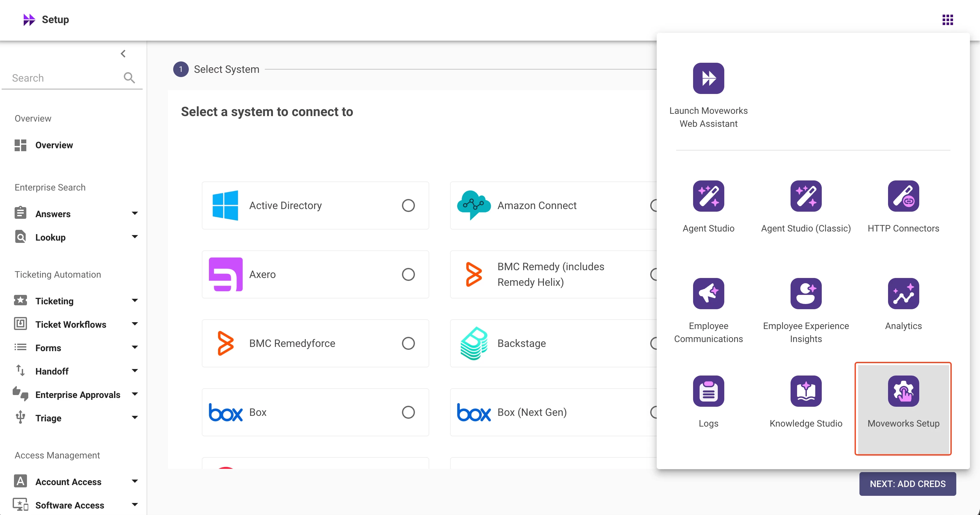980x515 pixels.
Task: Expand the Ticketing dropdown arrow
Action: pos(135,301)
